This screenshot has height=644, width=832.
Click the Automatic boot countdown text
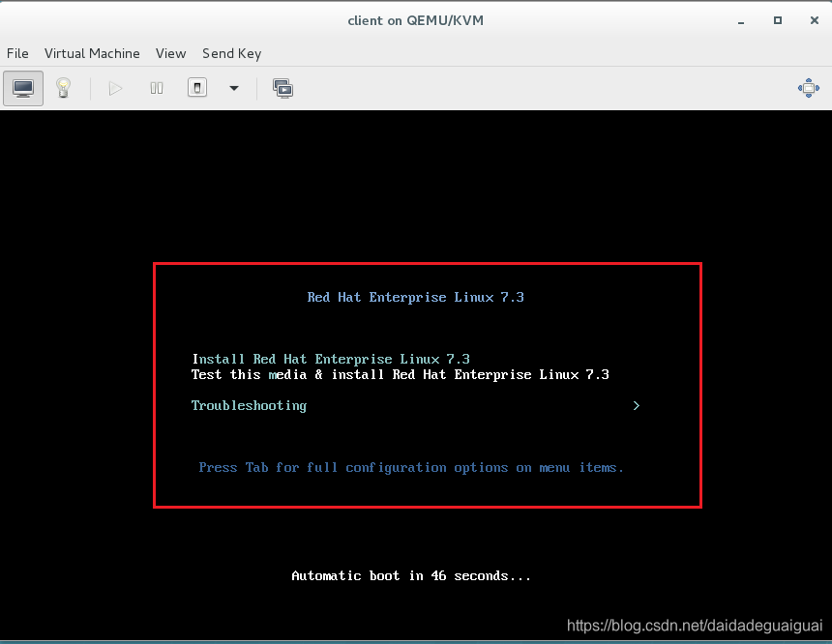[411, 575]
